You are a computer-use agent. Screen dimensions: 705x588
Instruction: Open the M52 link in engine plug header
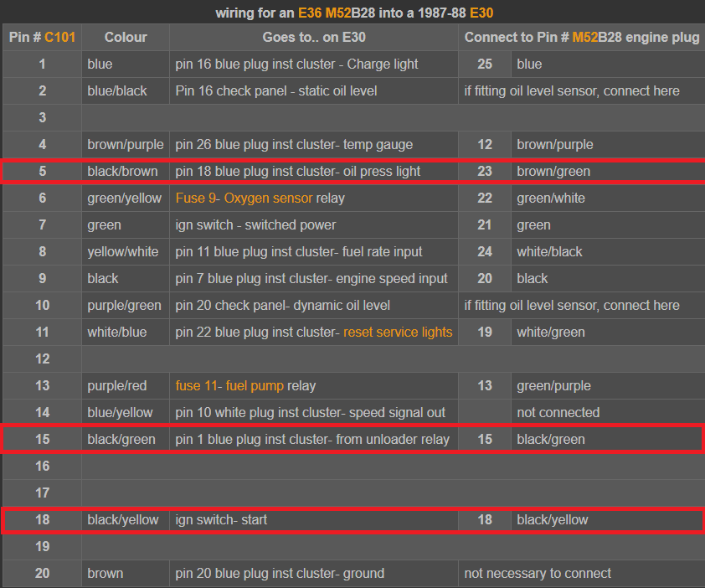pyautogui.click(x=588, y=37)
